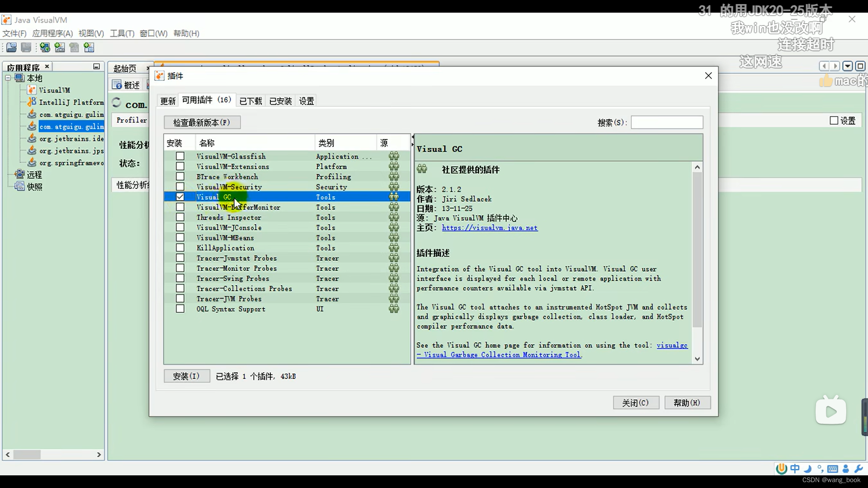Switch to 已下载 tab

click(x=250, y=101)
